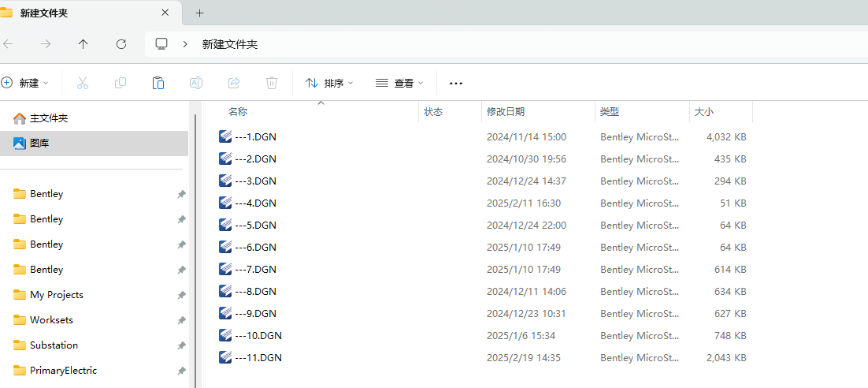This screenshot has height=388, width=868.
Task: Unpin the Worksets folder pin icon
Action: [181, 320]
